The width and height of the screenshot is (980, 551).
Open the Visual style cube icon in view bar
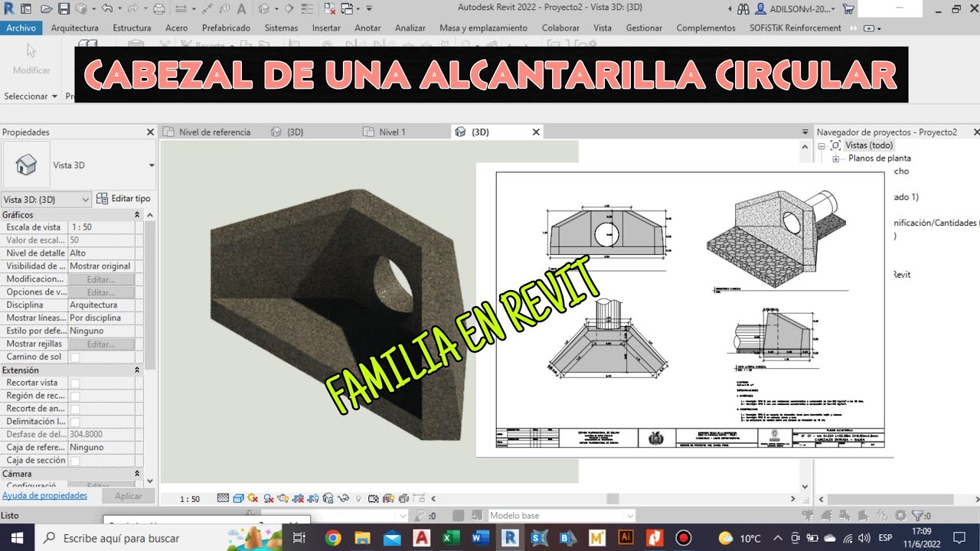[238, 498]
